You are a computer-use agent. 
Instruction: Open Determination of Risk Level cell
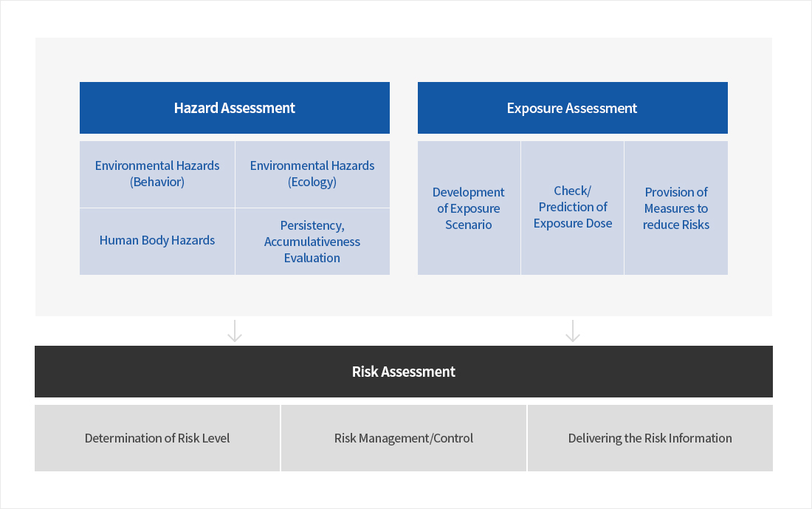coord(157,438)
